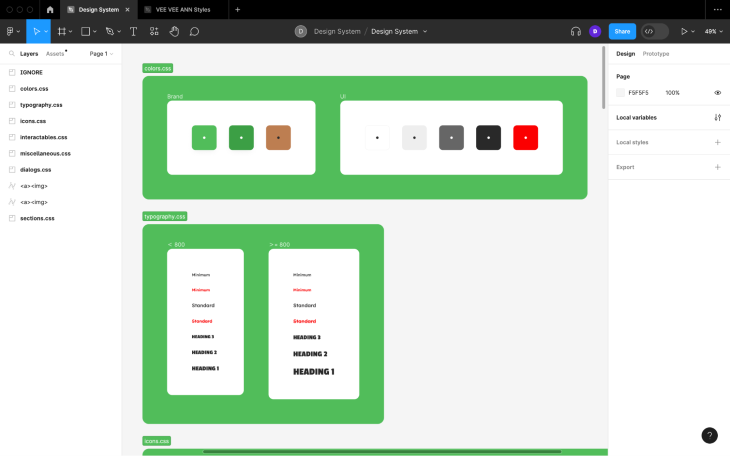Go to the Home icon tab
This screenshot has height=456, width=730.
(x=50, y=9)
